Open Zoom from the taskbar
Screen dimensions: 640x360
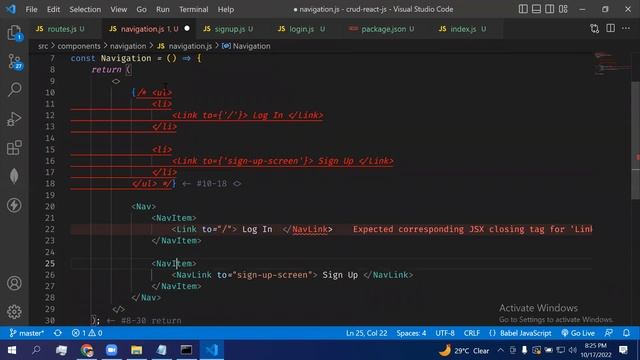111,350
